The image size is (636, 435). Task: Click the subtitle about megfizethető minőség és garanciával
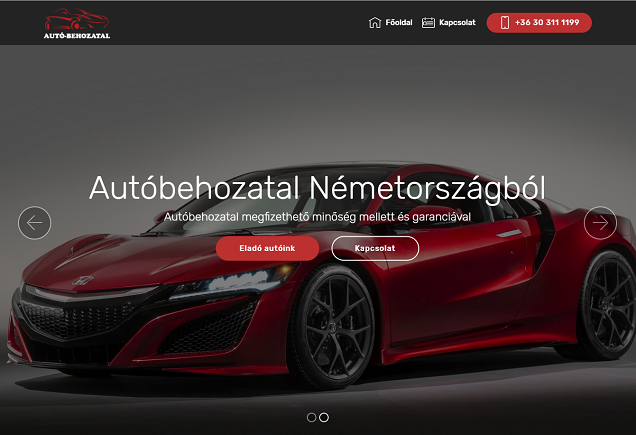click(317, 217)
